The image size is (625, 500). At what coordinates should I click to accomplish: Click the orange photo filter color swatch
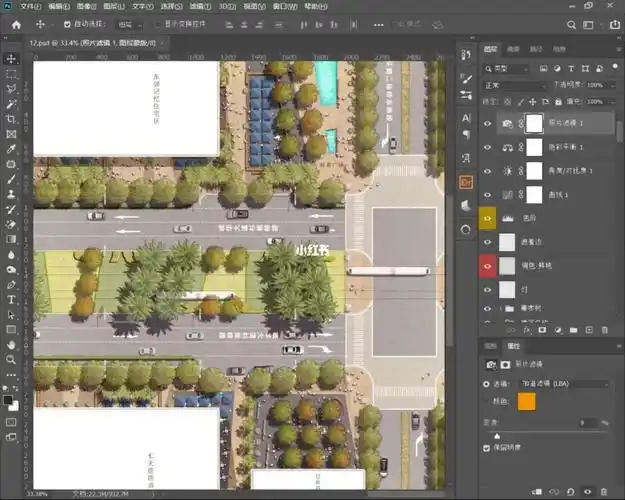pyautogui.click(x=527, y=401)
